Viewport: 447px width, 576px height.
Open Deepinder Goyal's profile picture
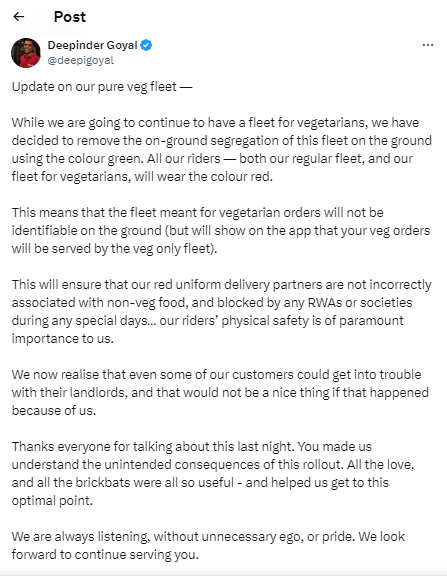click(x=26, y=53)
